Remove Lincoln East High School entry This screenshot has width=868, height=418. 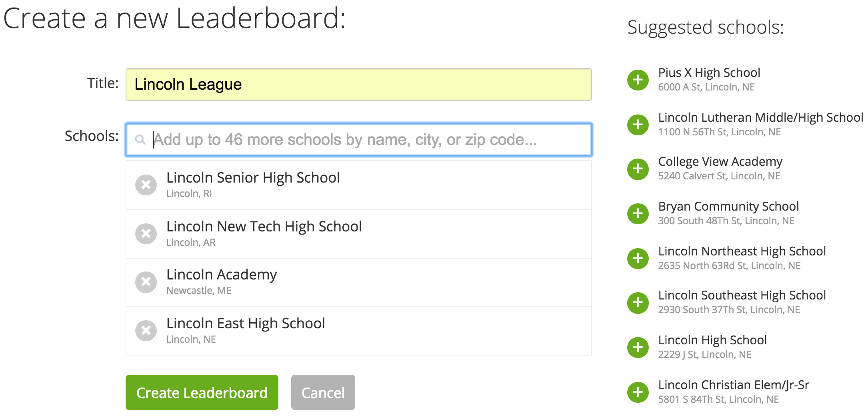146,331
